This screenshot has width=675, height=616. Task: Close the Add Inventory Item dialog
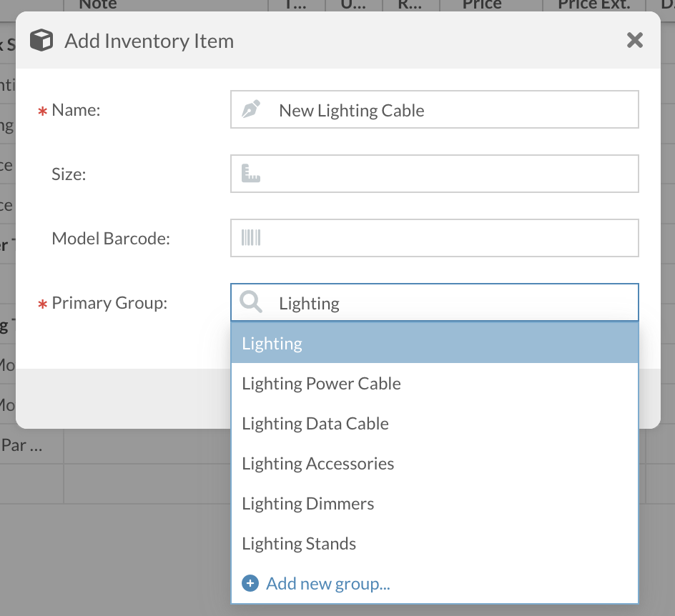point(634,41)
